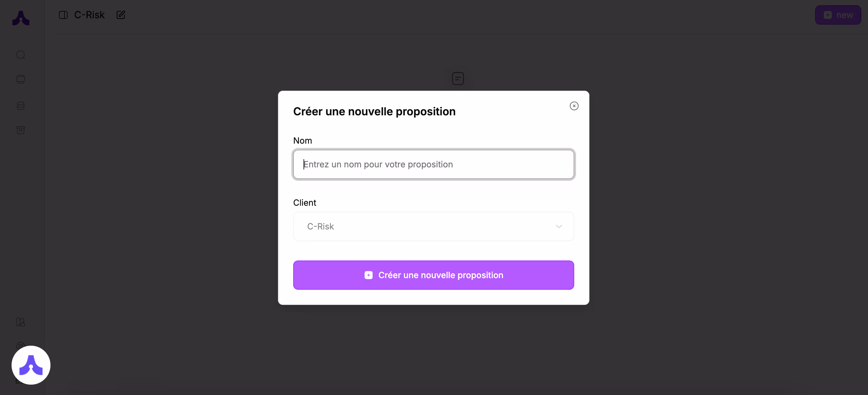Select the wallet icon in the sidebar
Image resolution: width=868 pixels, height=395 pixels.
(x=21, y=79)
